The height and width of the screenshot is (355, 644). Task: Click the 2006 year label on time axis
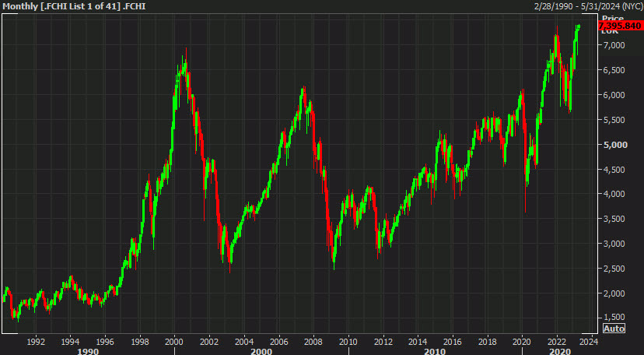(x=278, y=341)
